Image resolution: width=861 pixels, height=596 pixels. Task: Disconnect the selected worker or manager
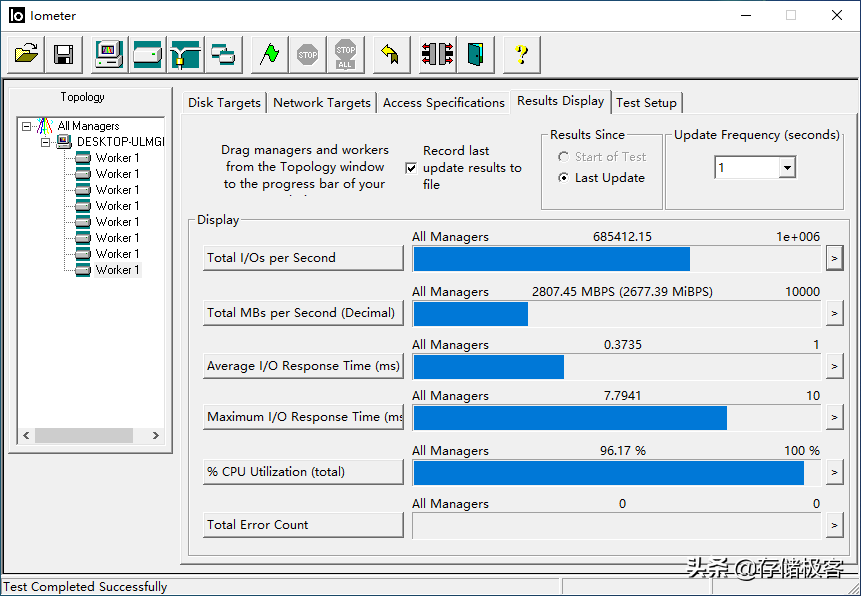click(438, 54)
